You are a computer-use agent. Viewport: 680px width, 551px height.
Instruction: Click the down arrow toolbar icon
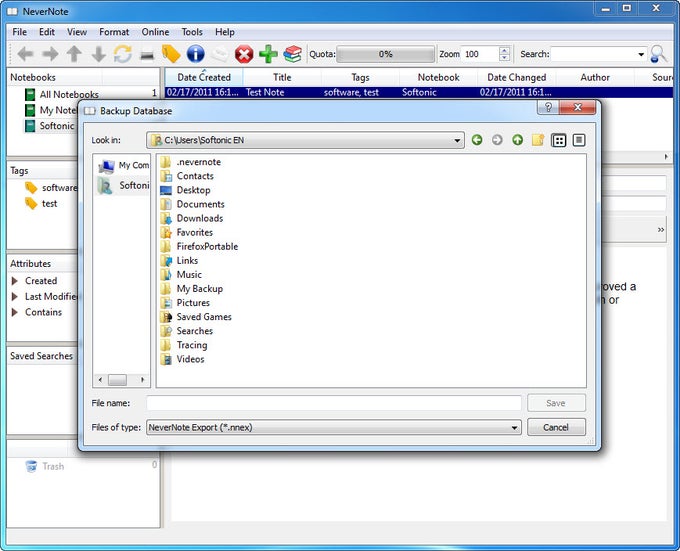pyautogui.click(x=98, y=54)
